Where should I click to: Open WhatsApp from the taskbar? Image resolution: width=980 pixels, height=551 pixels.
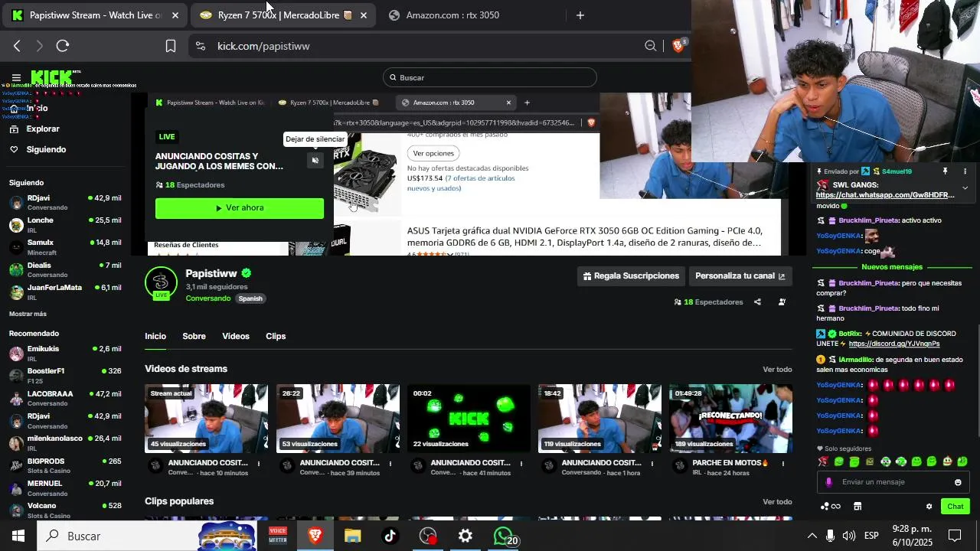click(x=505, y=536)
